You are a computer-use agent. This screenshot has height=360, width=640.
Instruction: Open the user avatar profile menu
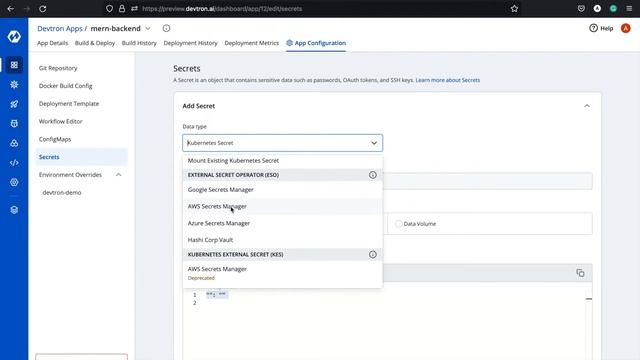point(625,28)
